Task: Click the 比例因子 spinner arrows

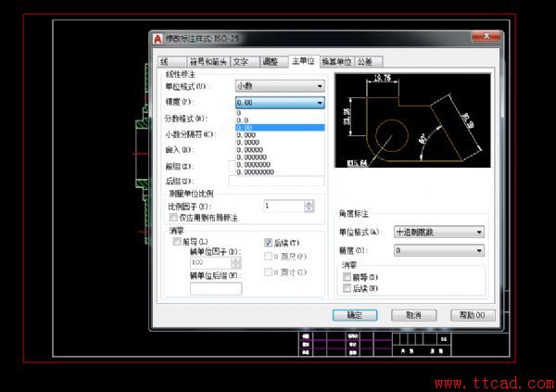Action: tap(310, 206)
